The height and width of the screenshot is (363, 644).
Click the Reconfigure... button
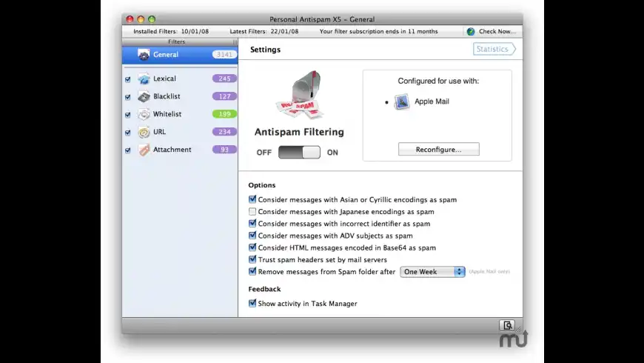click(x=439, y=149)
